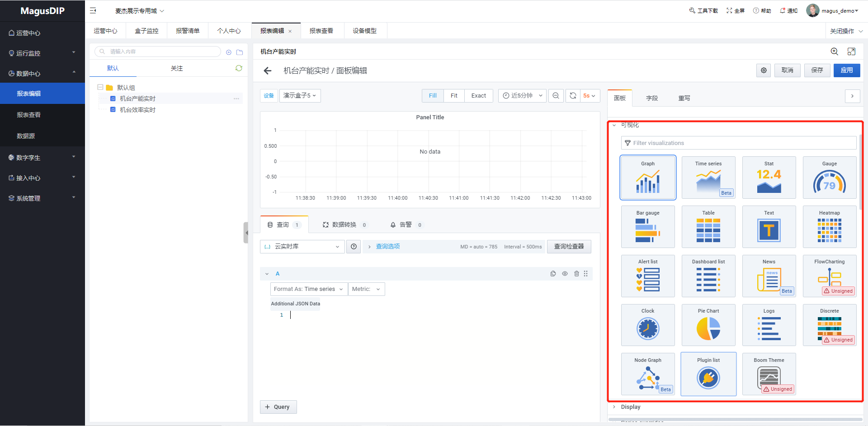Select the Heatmap visualization
Viewport: 868px width, 426px height.
point(830,227)
